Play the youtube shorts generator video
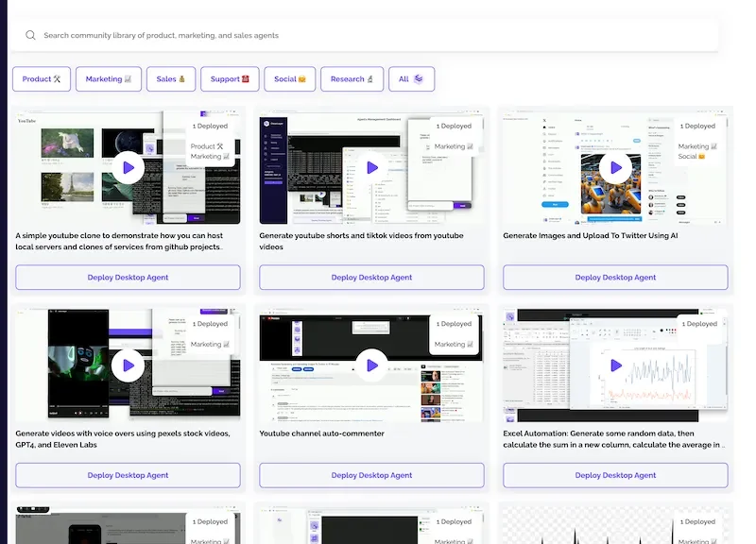 [372, 168]
